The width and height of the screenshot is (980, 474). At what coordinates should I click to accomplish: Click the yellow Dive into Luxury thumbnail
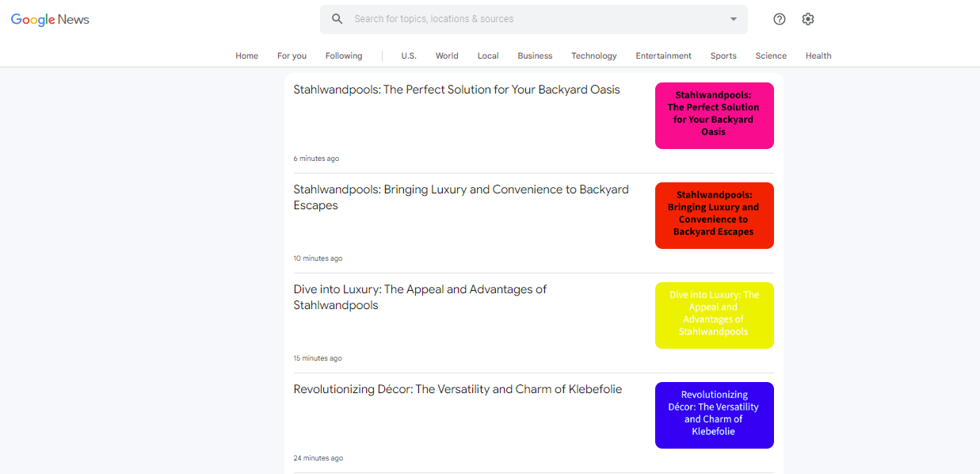point(714,315)
